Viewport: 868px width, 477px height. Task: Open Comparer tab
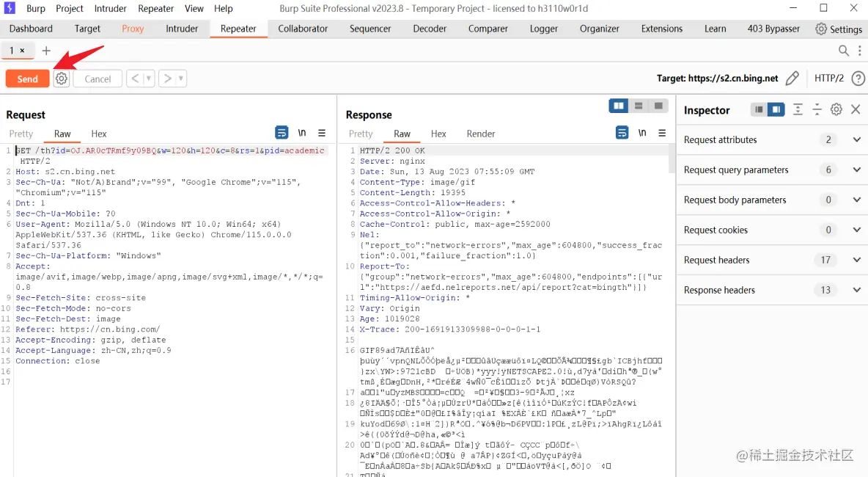(488, 29)
